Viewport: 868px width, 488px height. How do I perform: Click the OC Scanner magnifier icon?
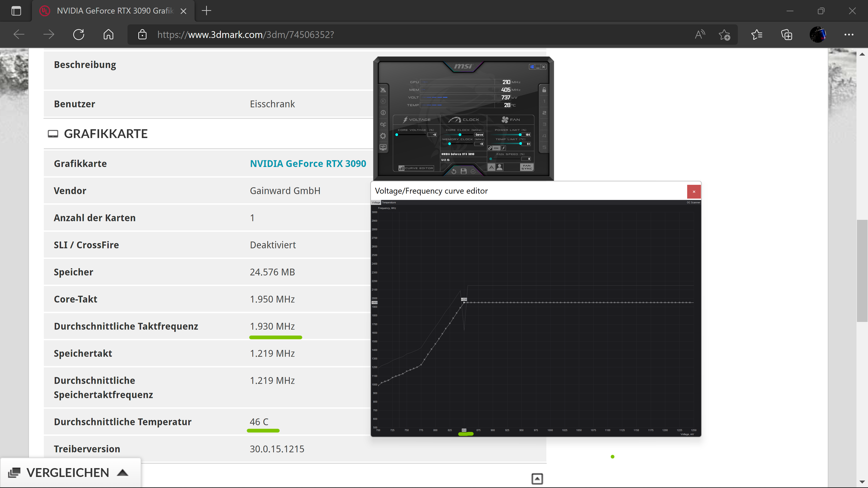pyautogui.click(x=383, y=125)
